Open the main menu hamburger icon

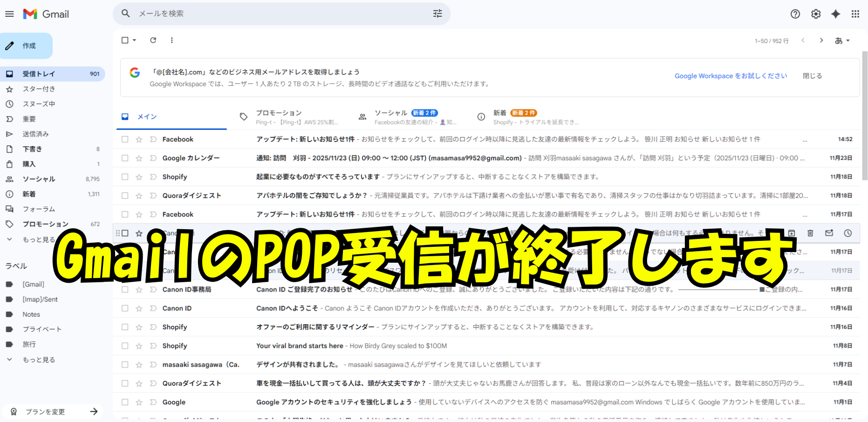click(x=9, y=14)
